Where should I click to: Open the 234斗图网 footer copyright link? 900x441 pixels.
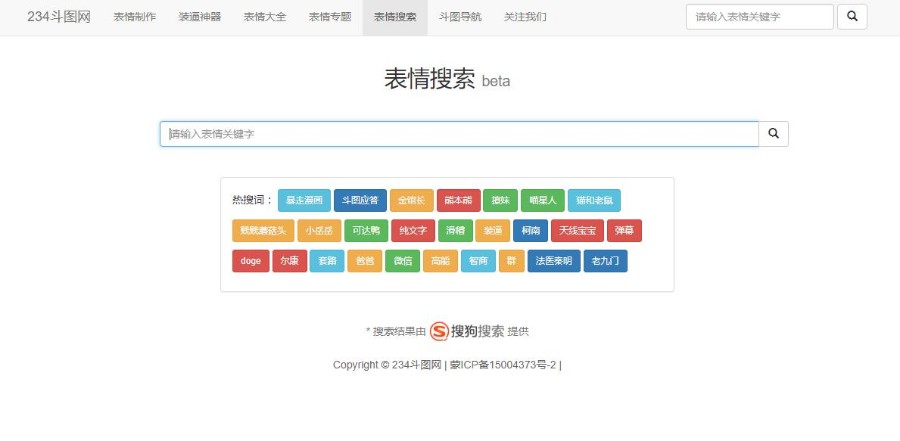tap(417, 365)
